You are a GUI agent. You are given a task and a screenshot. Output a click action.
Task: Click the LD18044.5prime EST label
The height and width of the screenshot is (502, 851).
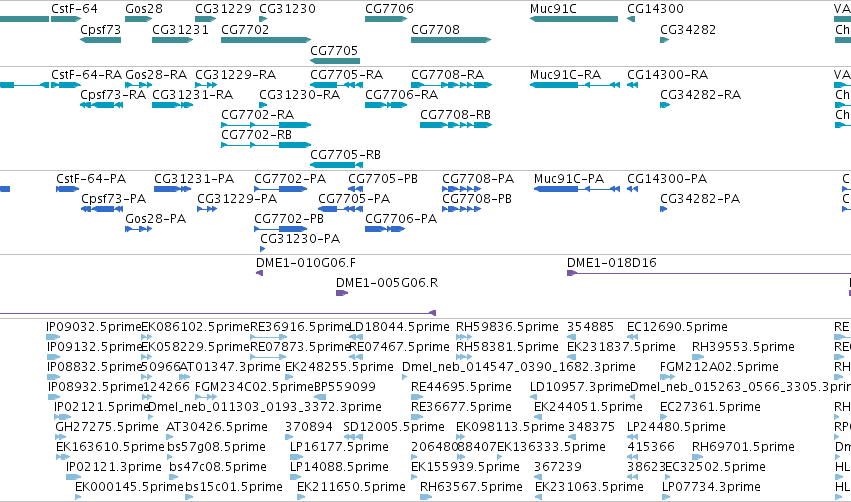399,327
